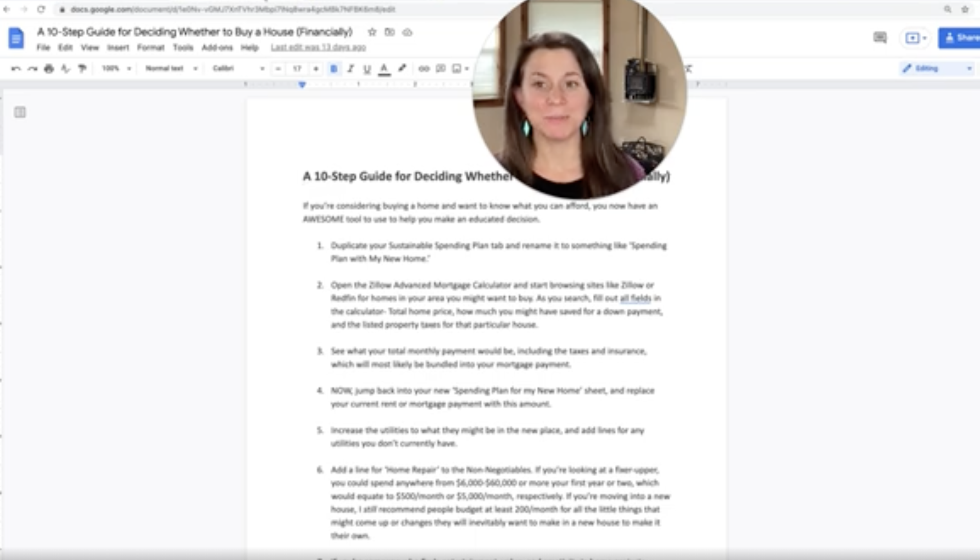Open the Add-ons menu
980x560 pixels.
(x=217, y=48)
